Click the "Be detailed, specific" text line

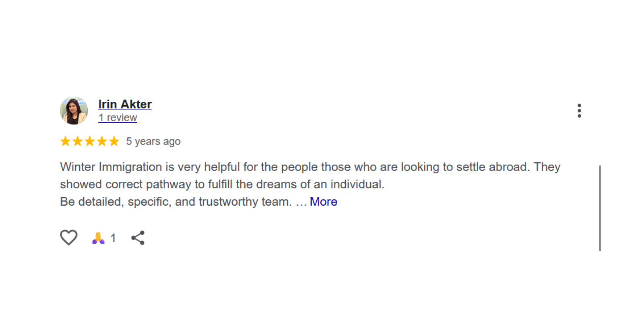tap(176, 202)
